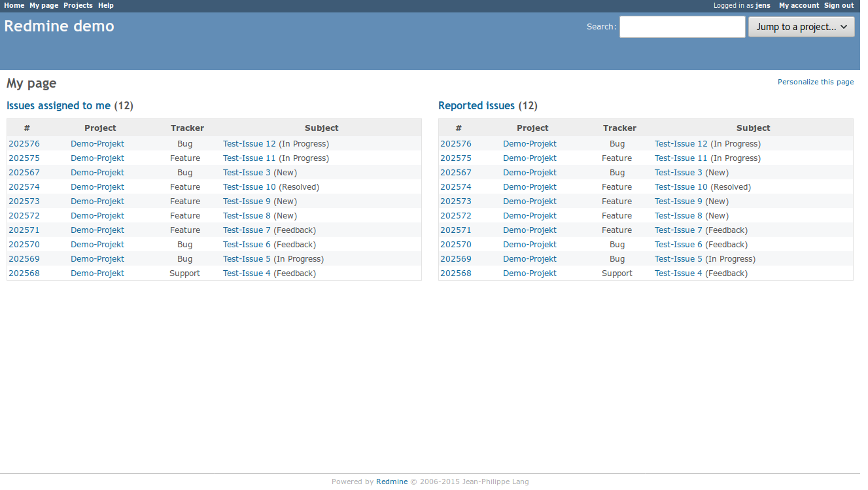The width and height of the screenshot is (868, 490).
Task: Open issue 202575 in Issues assigned to me
Action: coord(24,158)
